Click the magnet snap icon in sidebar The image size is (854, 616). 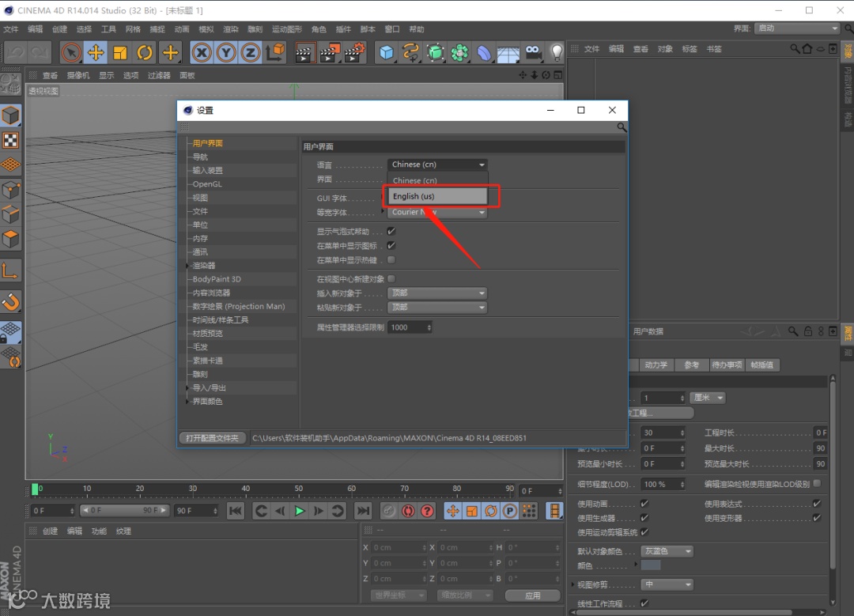tap(11, 302)
